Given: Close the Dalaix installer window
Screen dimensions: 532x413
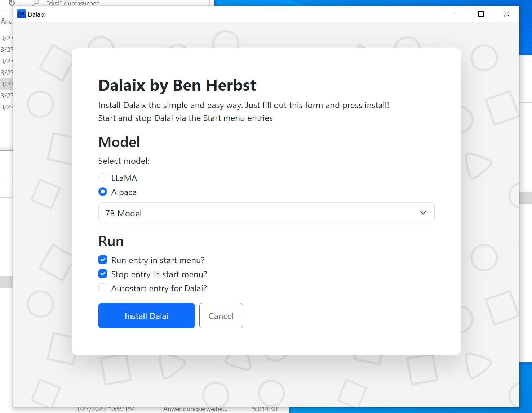Looking at the screenshot, I should [x=506, y=14].
